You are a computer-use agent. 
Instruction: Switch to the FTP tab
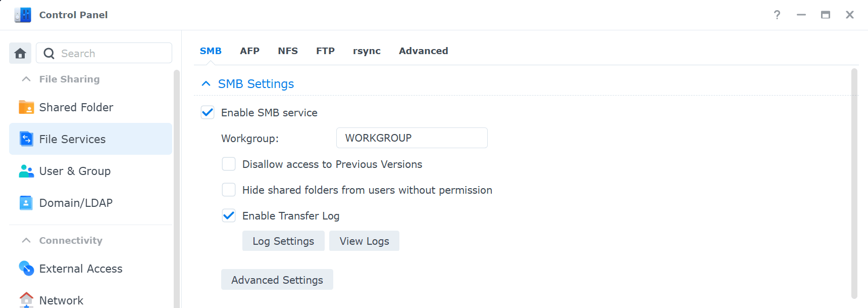(x=325, y=51)
